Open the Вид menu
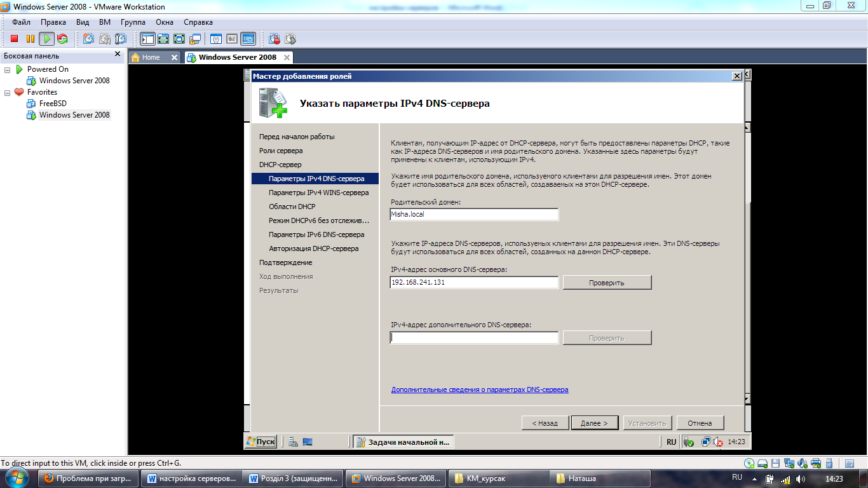 (83, 22)
